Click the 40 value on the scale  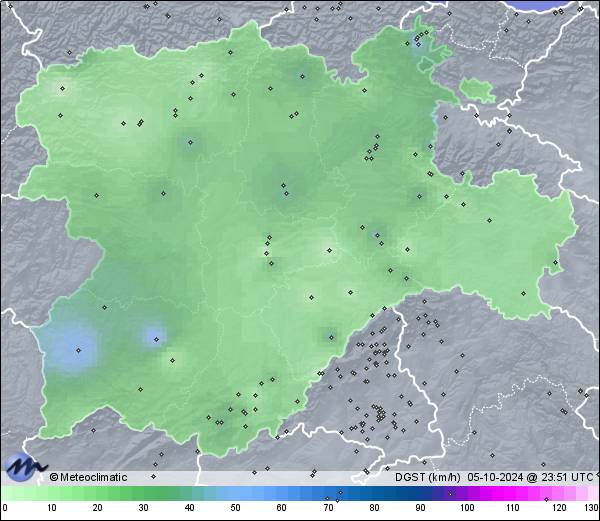tap(189, 508)
